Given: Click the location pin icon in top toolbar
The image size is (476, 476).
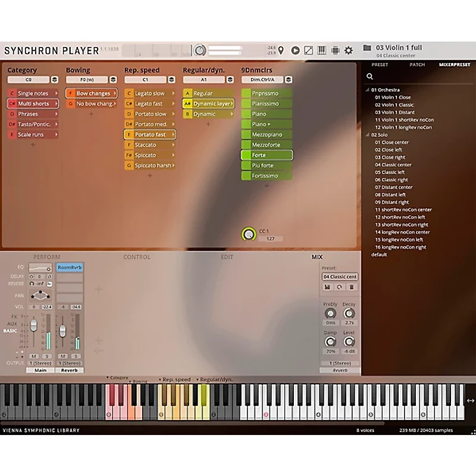Looking at the screenshot, I should click(x=281, y=50).
